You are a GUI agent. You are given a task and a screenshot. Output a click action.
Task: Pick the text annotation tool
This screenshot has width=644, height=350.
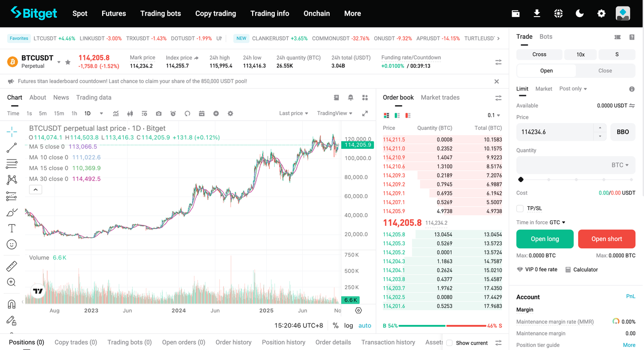pyautogui.click(x=11, y=228)
